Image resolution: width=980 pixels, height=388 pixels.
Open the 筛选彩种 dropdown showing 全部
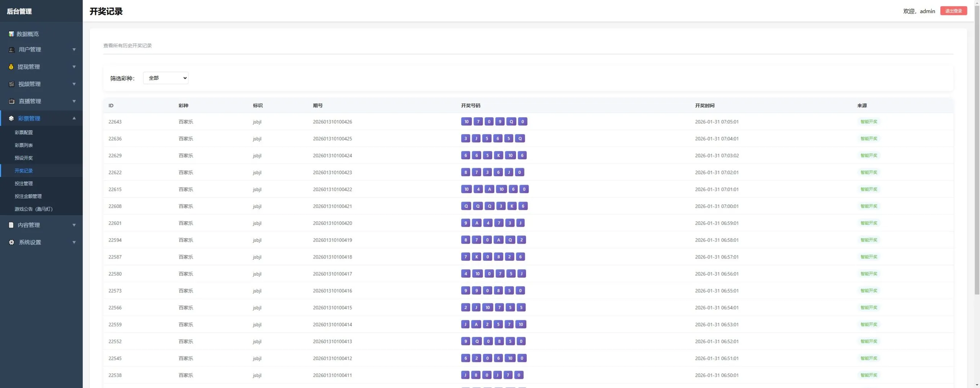[166, 78]
